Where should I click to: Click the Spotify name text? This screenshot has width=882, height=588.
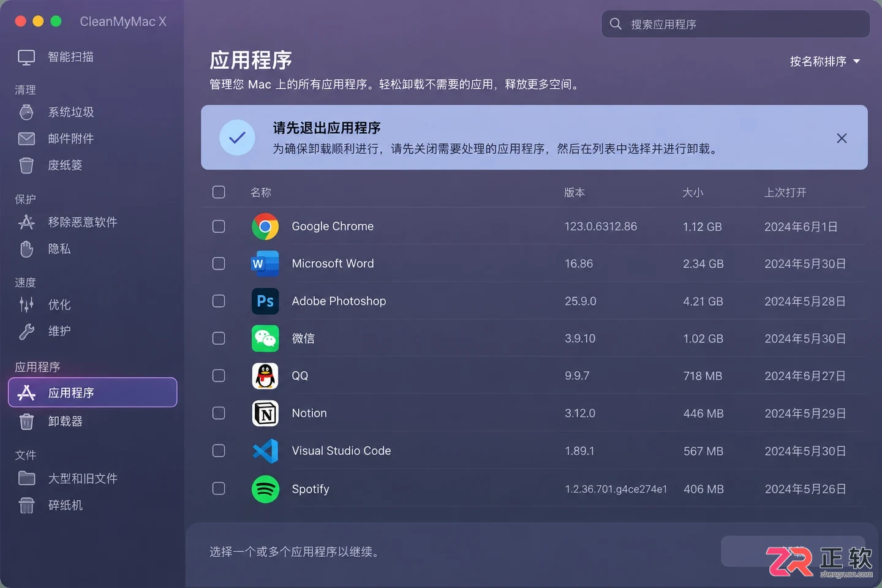(x=311, y=489)
